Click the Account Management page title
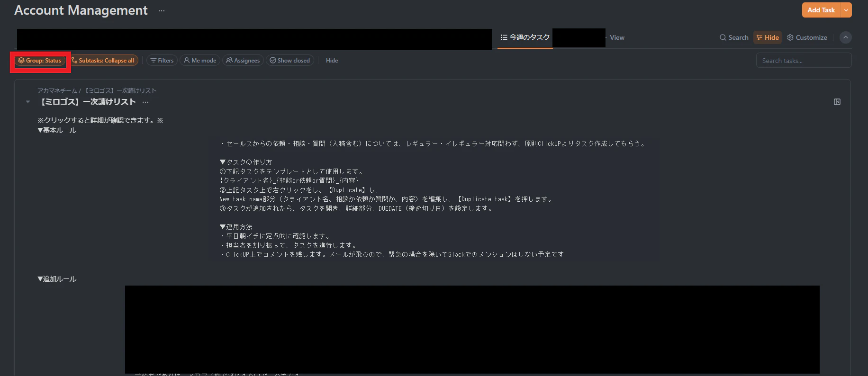Screen dimensions: 868x376 (x=81, y=10)
